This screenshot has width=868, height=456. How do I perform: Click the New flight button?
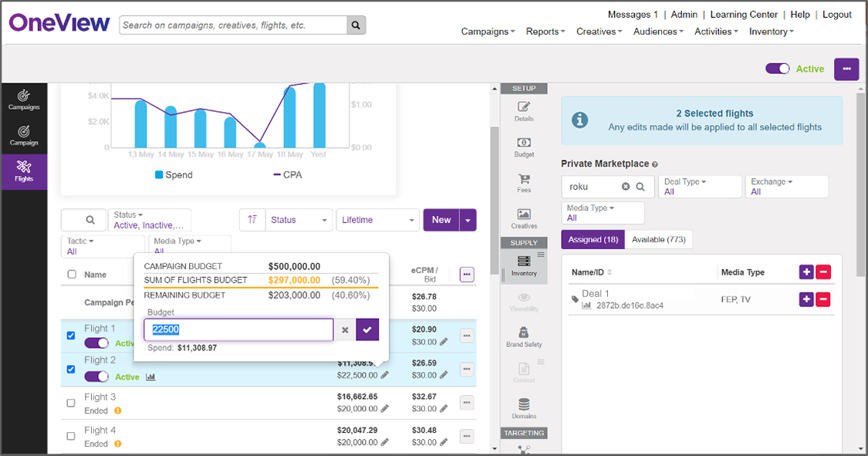tap(441, 220)
